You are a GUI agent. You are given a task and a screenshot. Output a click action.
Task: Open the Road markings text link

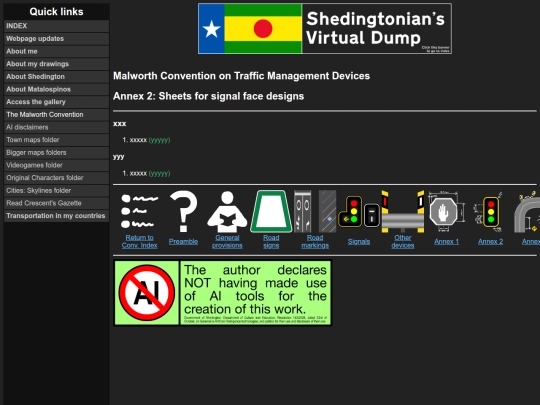(315, 241)
